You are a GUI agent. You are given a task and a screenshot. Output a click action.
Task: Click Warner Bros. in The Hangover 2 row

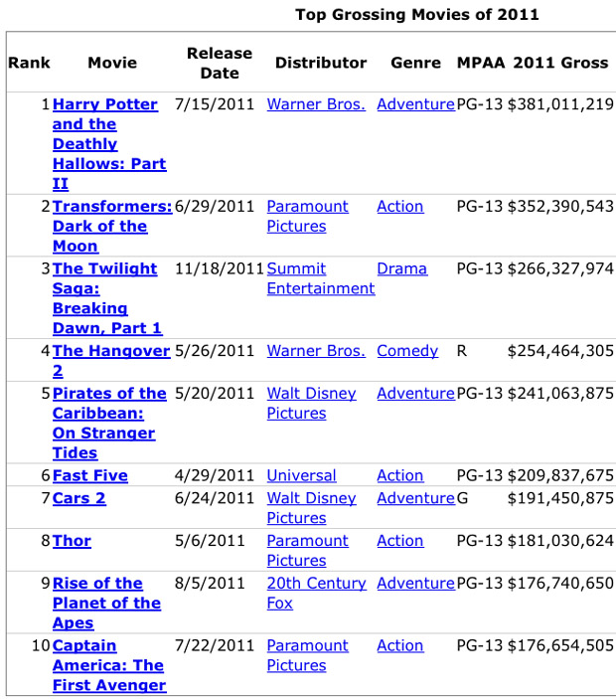point(316,351)
